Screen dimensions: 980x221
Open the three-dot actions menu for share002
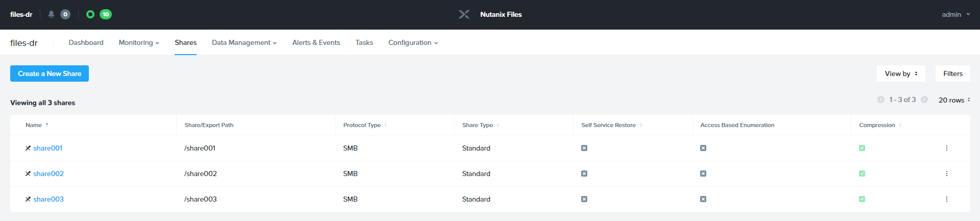946,174
